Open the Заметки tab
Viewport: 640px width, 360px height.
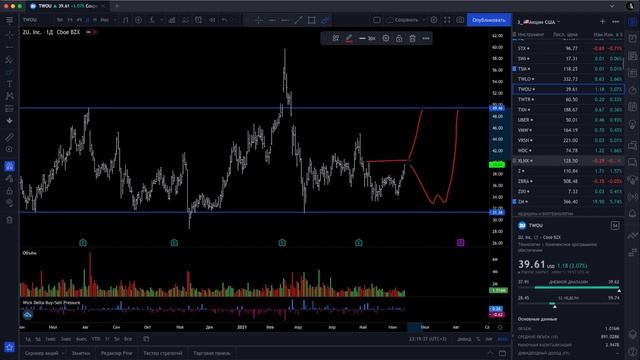tap(80, 353)
